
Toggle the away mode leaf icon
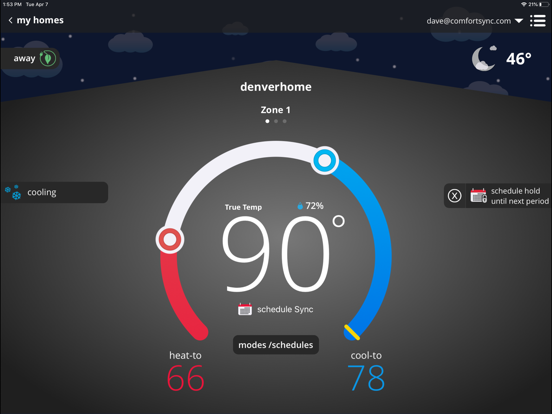point(48,58)
